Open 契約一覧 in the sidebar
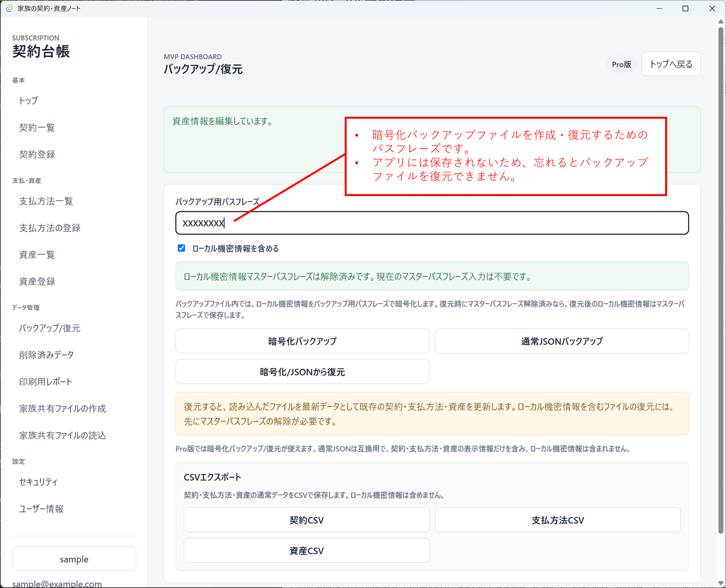 tap(37, 127)
